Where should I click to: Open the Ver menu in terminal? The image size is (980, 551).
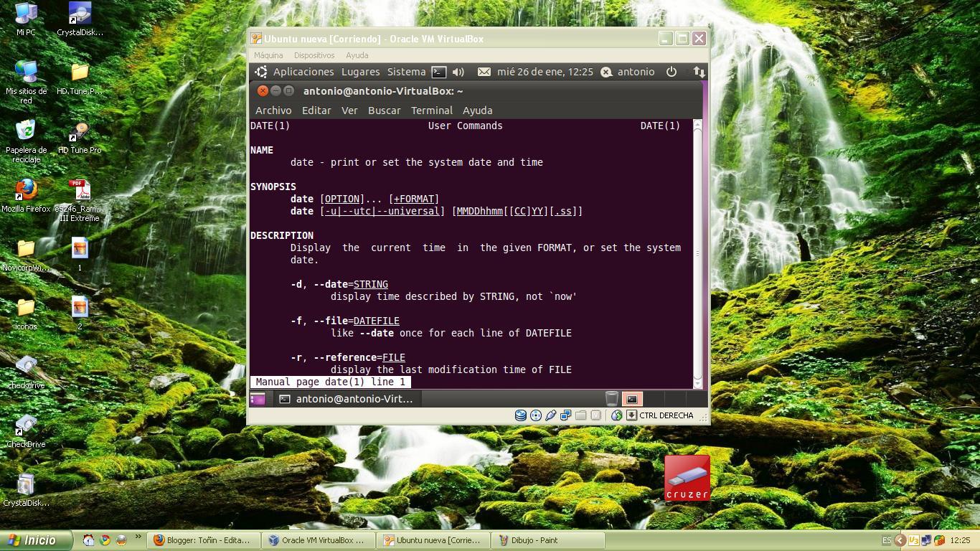click(349, 110)
